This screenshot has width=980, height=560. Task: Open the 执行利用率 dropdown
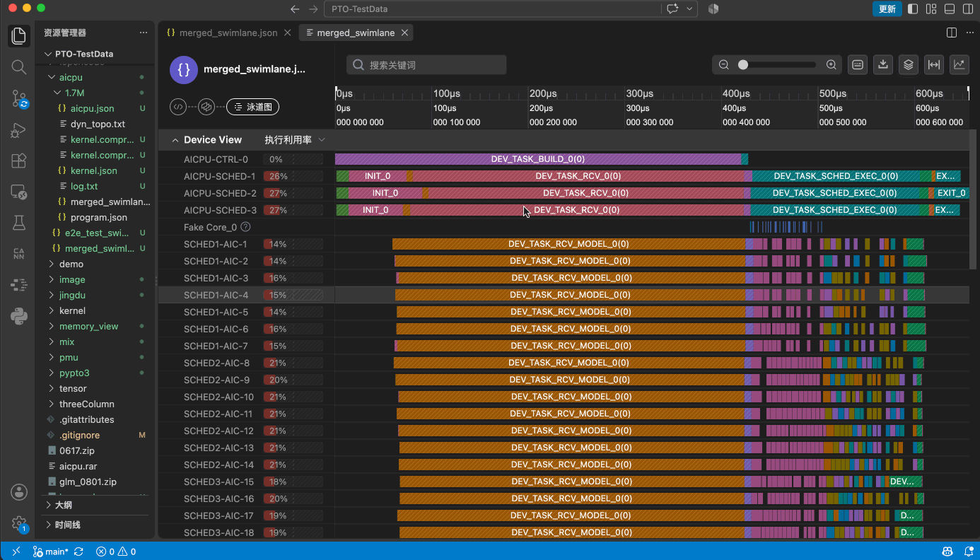pos(295,140)
